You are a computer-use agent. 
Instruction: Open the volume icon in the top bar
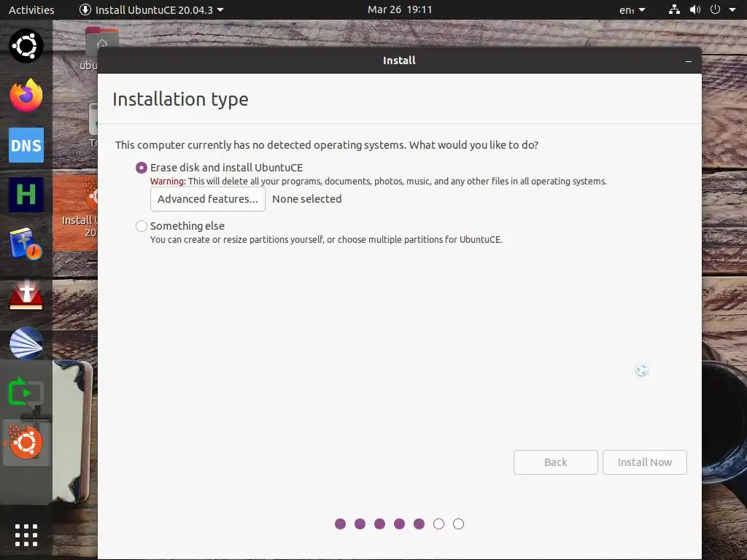pos(695,9)
